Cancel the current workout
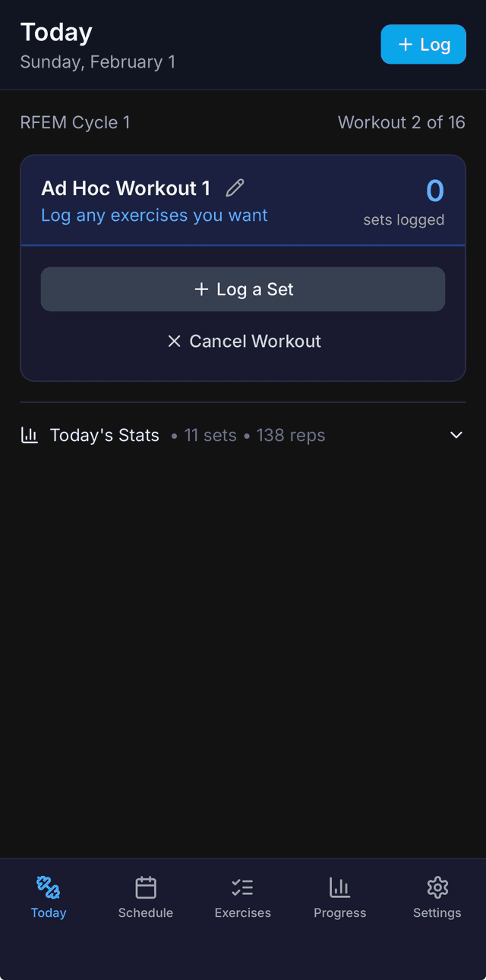 tap(243, 341)
